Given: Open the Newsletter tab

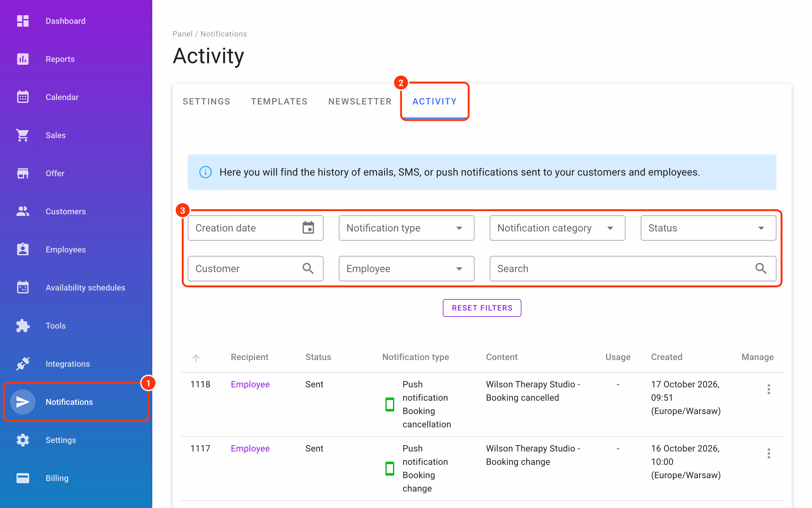Looking at the screenshot, I should click(x=360, y=102).
